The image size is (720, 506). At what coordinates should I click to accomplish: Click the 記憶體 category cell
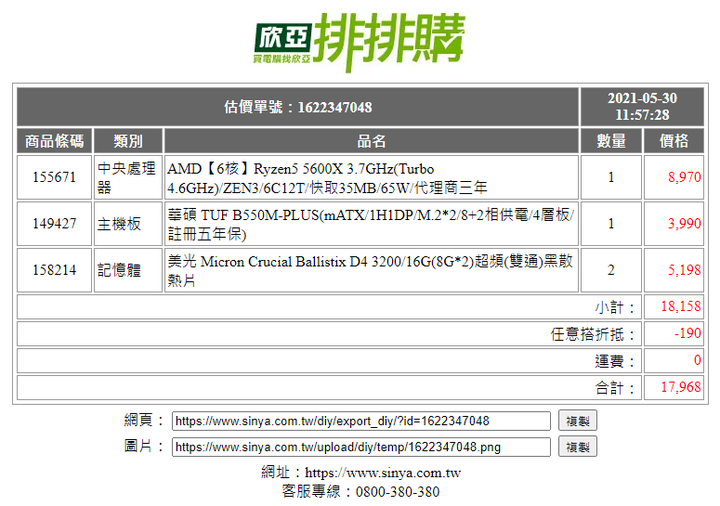(128, 270)
